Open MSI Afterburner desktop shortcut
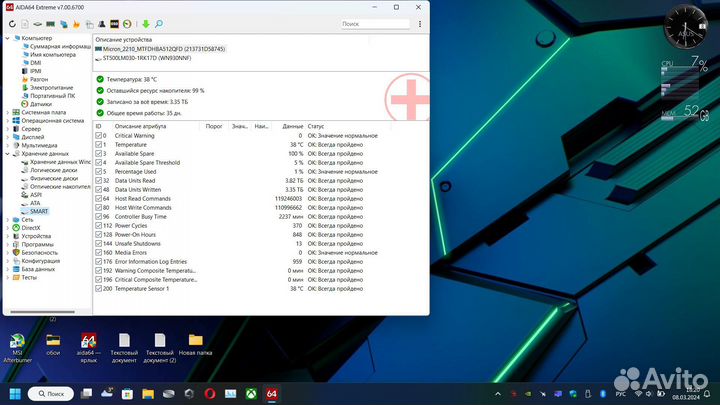The image size is (720, 405). pos(17,349)
